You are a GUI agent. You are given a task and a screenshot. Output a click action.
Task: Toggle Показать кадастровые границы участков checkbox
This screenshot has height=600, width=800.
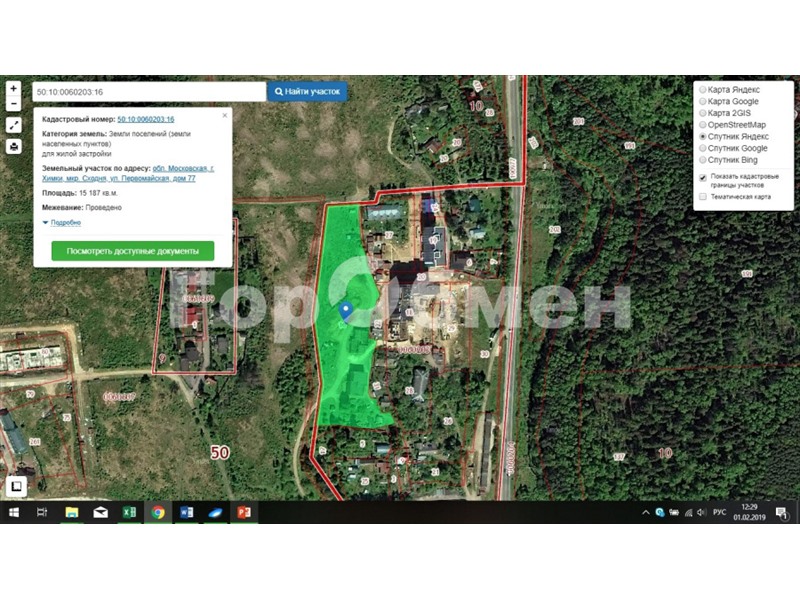click(x=703, y=178)
